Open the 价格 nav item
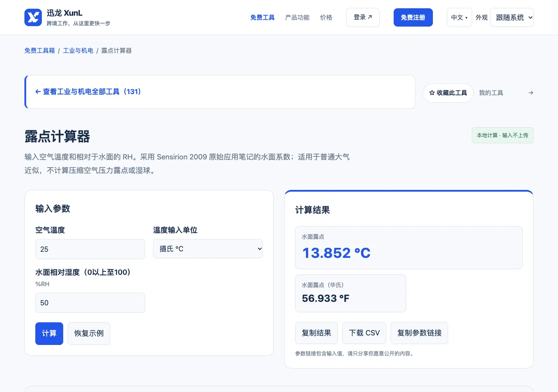The height and width of the screenshot is (392, 558). coord(326,17)
